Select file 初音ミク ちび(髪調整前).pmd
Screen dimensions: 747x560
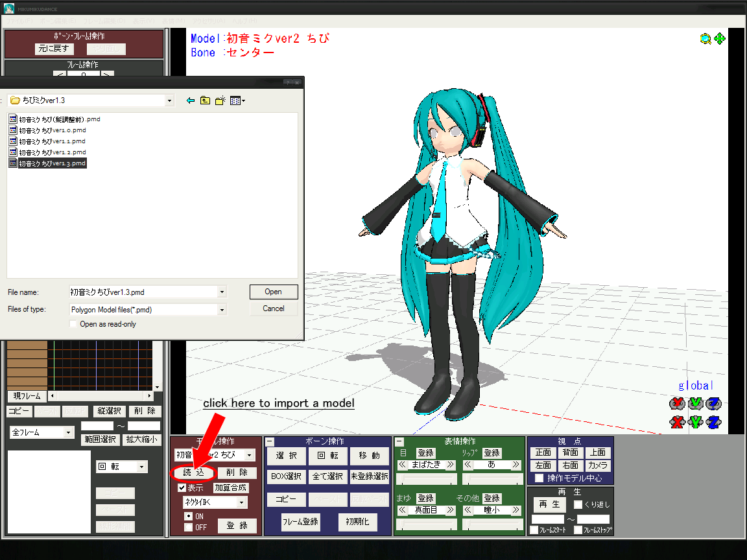point(54,119)
